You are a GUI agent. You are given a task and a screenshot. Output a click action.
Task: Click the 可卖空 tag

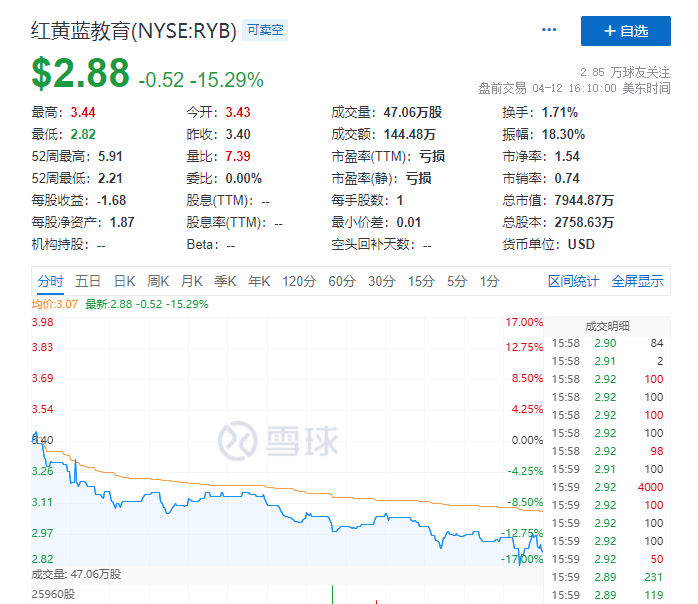[266, 31]
